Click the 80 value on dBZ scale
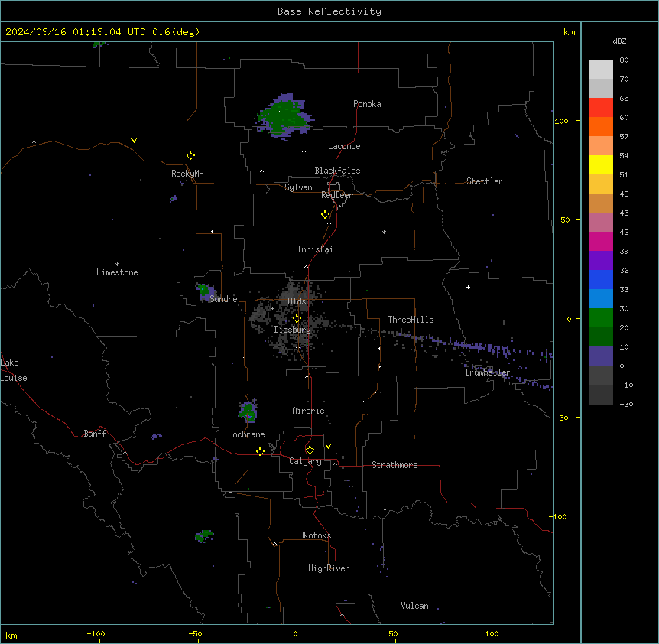This screenshot has height=644, width=659. 624,60
